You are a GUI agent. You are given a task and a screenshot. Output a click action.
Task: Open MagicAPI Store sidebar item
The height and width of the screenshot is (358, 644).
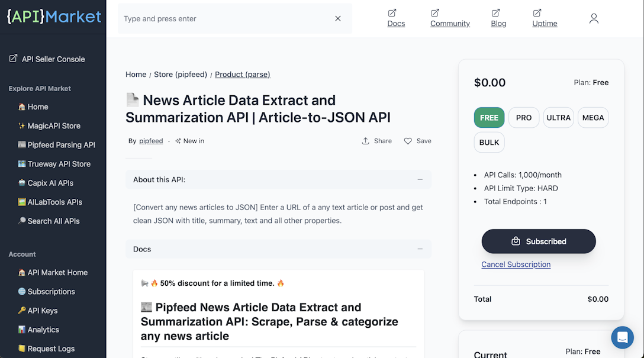(x=49, y=126)
